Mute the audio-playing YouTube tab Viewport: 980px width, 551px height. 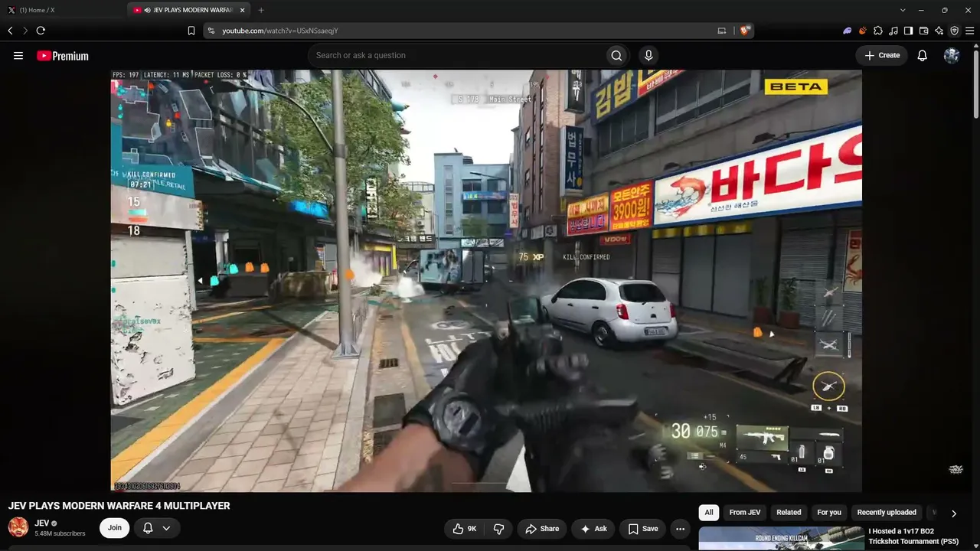click(x=147, y=10)
